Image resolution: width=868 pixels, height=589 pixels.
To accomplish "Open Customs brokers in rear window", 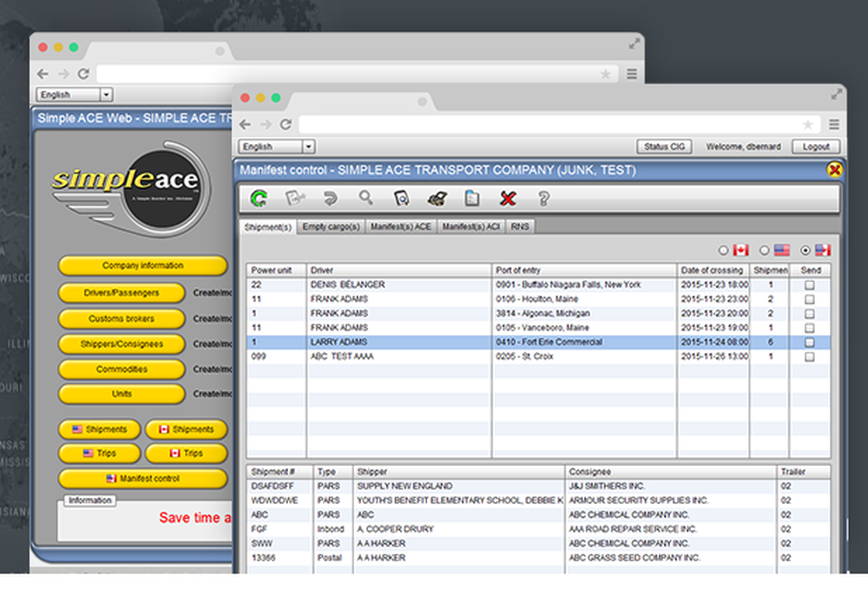I will point(122,318).
